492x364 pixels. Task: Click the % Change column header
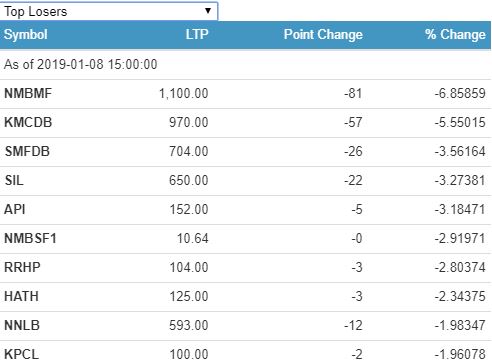coord(455,34)
